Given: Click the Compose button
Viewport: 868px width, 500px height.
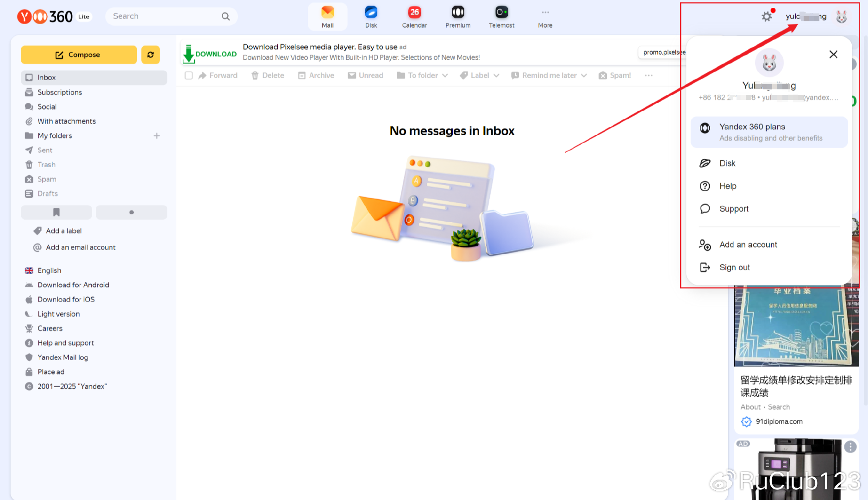Looking at the screenshot, I should pos(79,55).
